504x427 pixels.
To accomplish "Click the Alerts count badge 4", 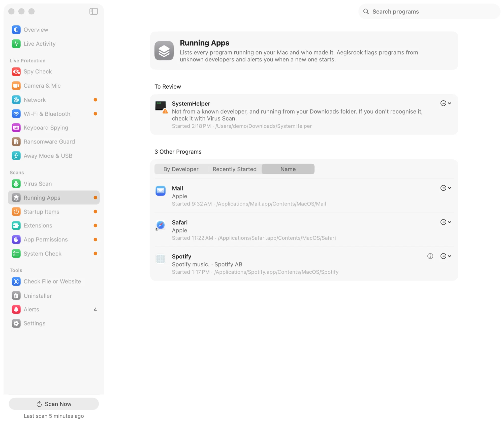I will [95, 310].
